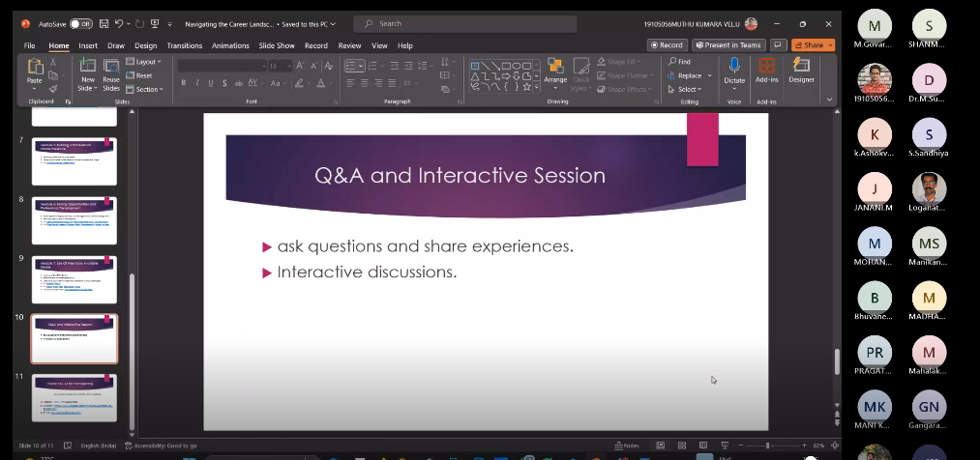Screen dimensions: 980x460
Task: Click the Present in Teams button
Action: tap(728, 44)
